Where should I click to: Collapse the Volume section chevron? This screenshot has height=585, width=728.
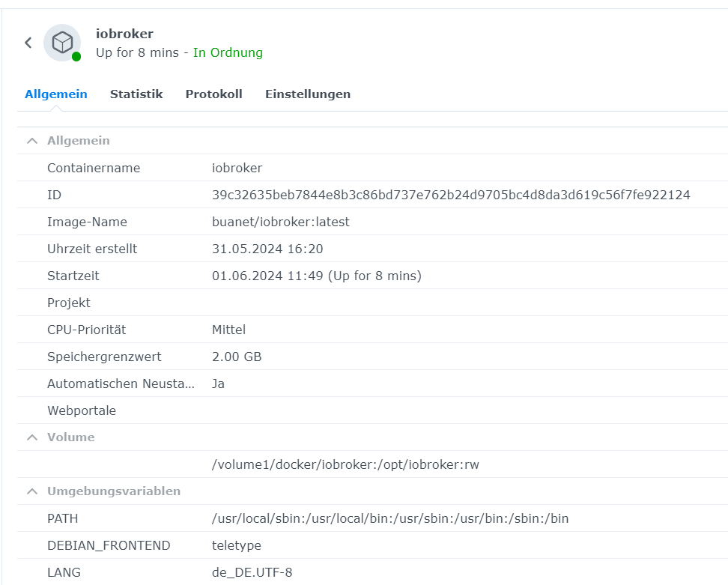pyautogui.click(x=32, y=437)
